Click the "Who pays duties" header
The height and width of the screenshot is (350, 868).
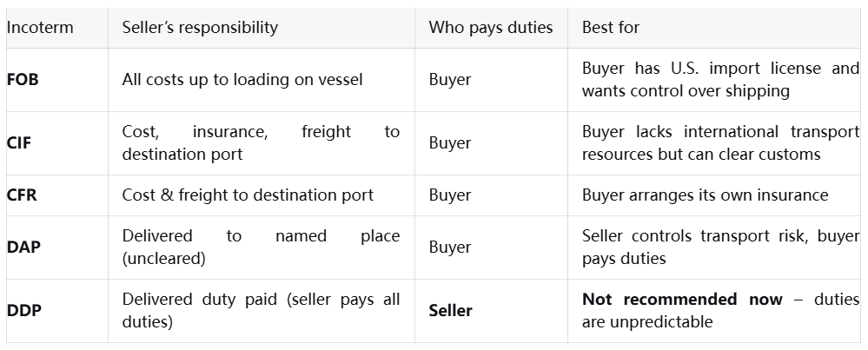pos(490,27)
